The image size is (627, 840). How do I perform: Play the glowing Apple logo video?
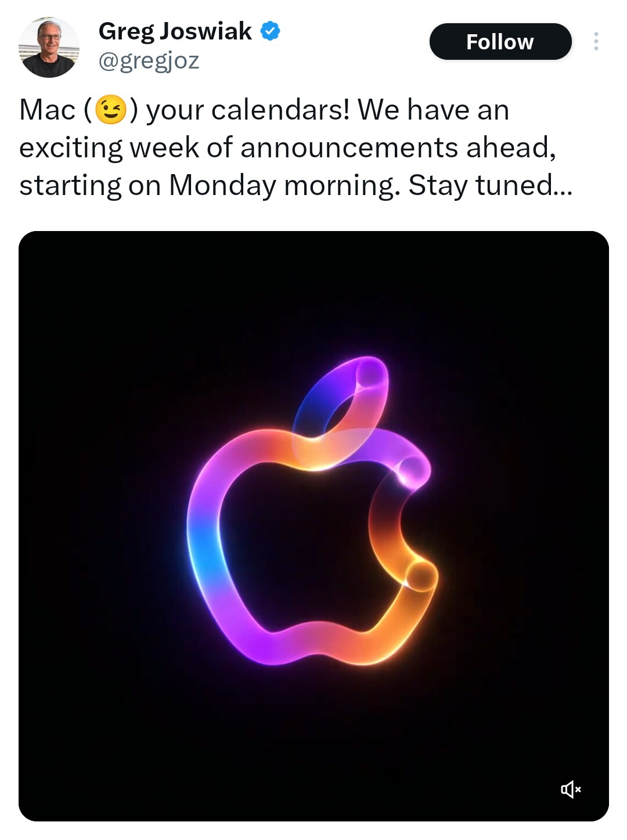coord(313,526)
